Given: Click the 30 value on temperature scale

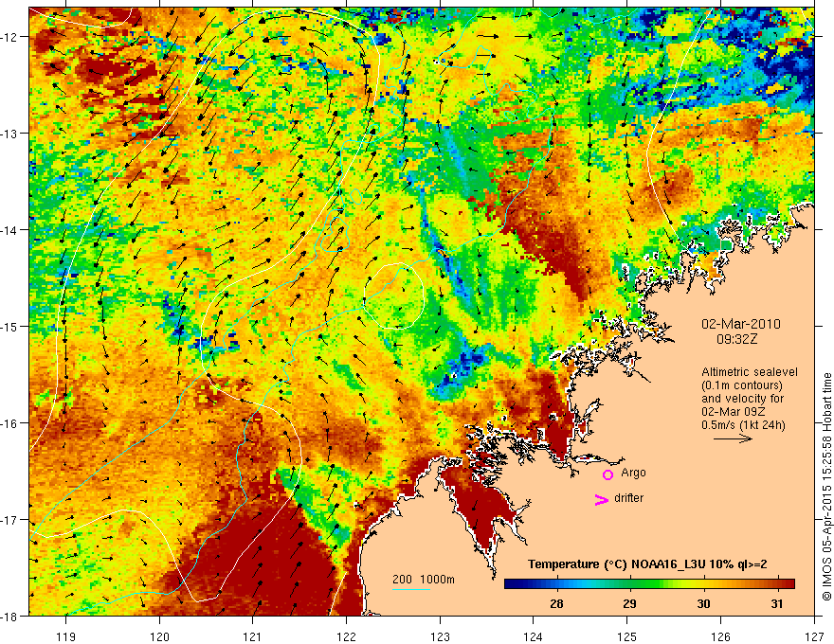Looking at the screenshot, I should pyautogui.click(x=703, y=604).
